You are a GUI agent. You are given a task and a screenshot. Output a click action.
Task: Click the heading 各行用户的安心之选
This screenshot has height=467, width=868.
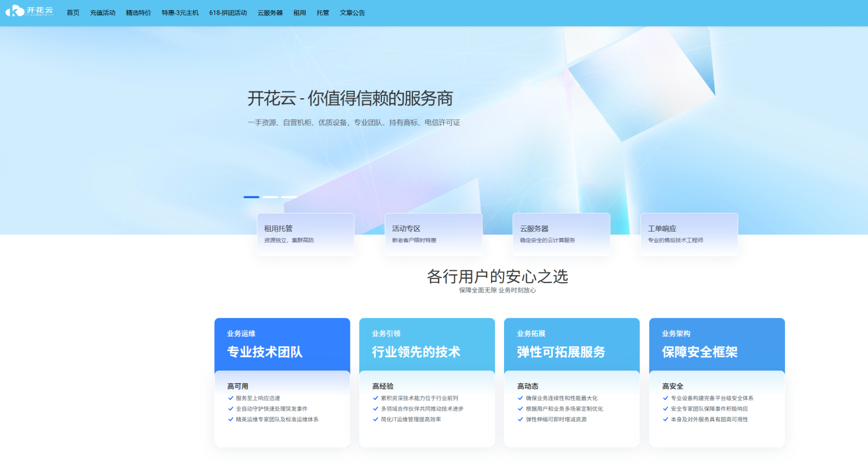497,277
